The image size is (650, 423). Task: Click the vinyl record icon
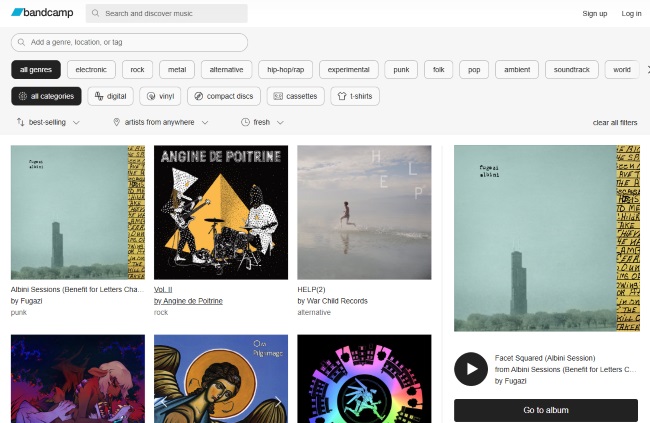click(x=151, y=96)
